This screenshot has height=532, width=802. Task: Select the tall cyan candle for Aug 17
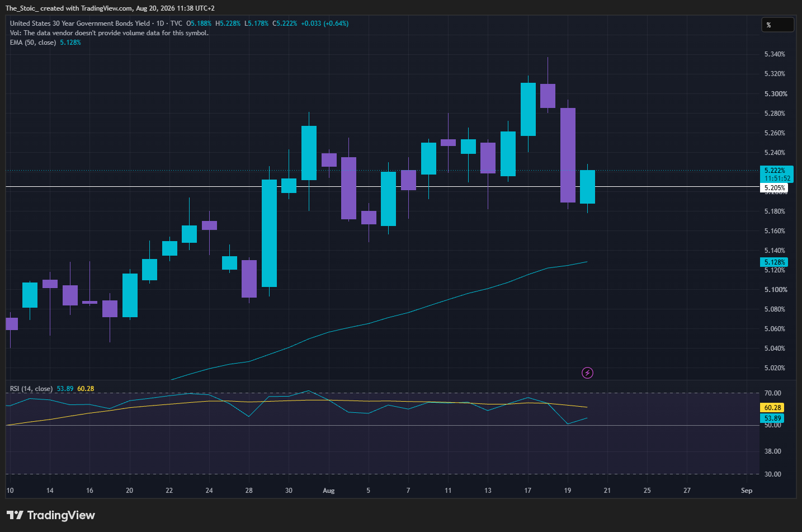[528, 109]
